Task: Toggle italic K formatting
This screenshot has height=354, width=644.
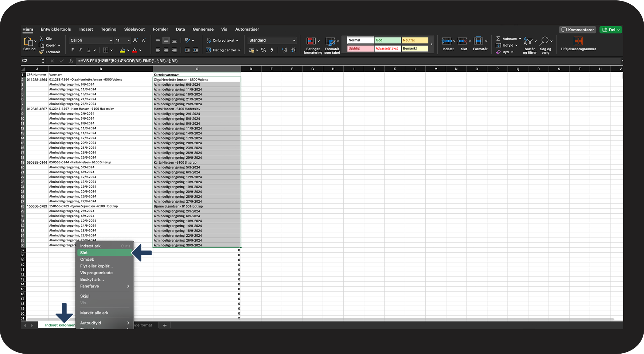Action: click(81, 50)
